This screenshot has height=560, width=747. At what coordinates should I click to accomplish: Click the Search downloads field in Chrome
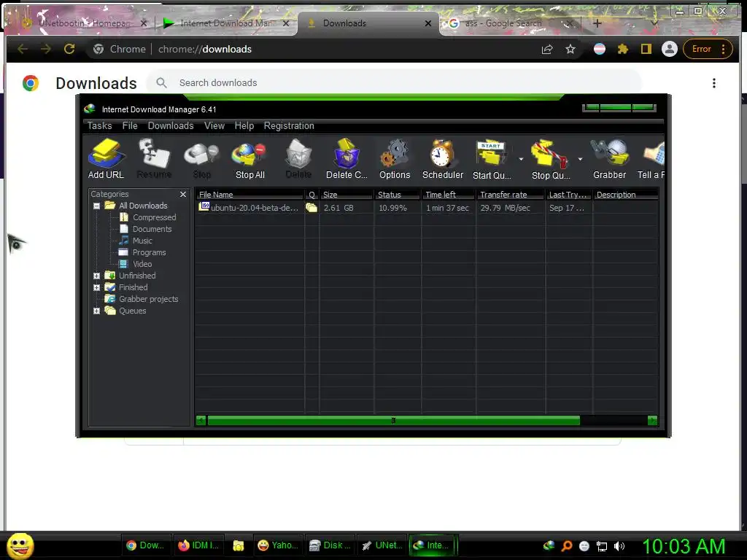coord(394,83)
